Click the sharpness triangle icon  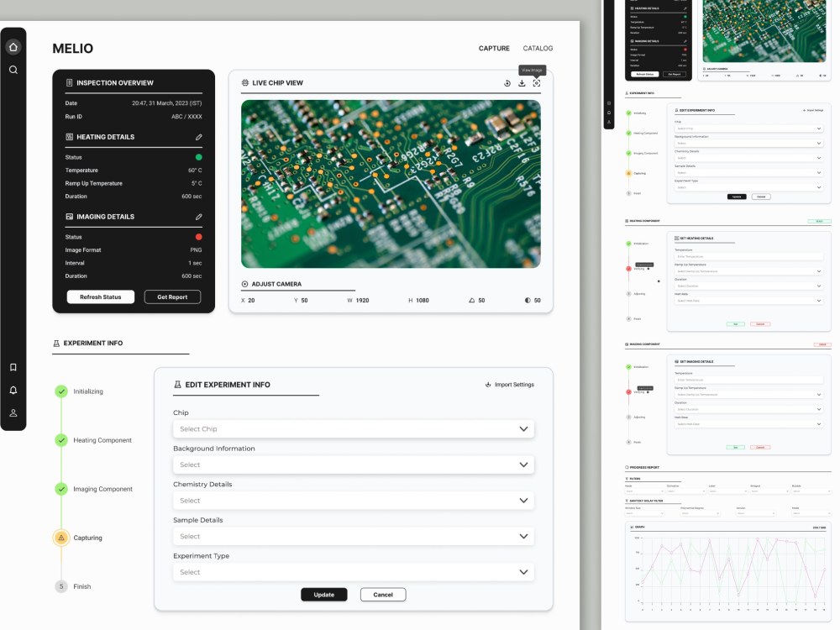click(x=471, y=301)
